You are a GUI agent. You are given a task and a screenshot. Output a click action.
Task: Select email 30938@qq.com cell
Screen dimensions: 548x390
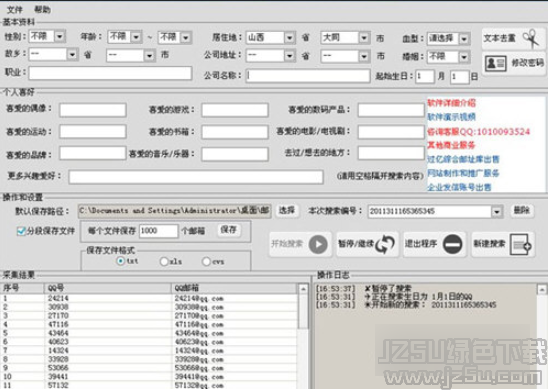coord(235,307)
